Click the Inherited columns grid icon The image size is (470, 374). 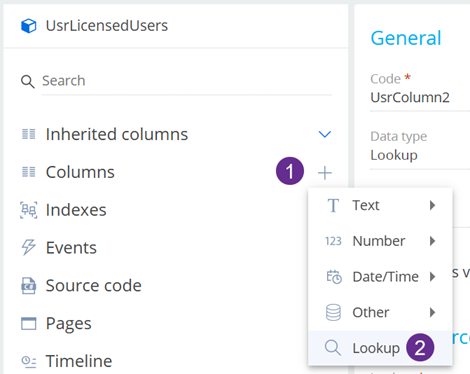(29, 134)
